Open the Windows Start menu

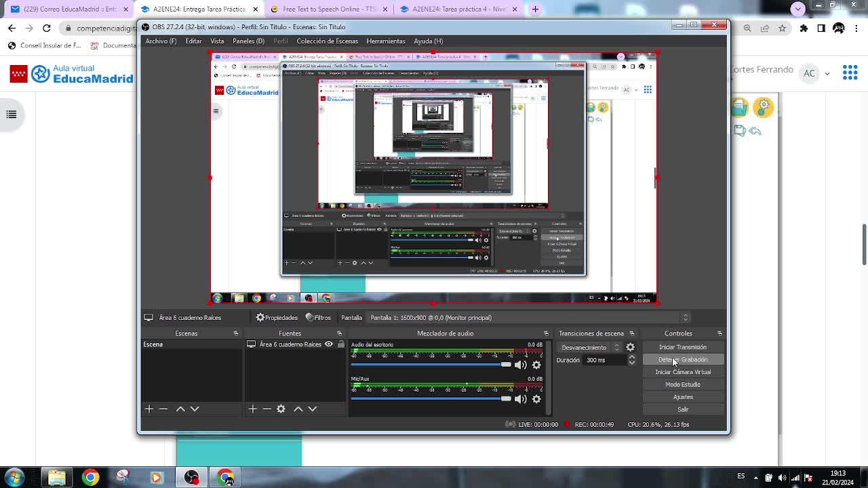(x=14, y=477)
